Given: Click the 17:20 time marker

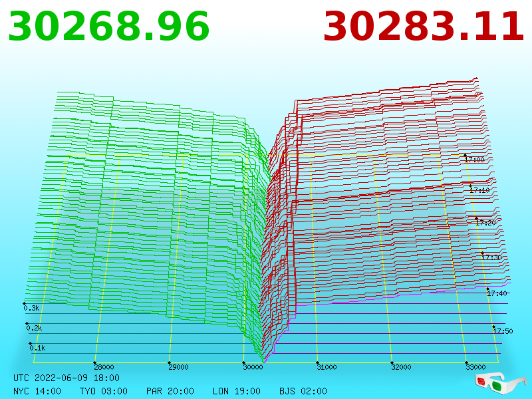Looking at the screenshot, I should (x=486, y=223).
